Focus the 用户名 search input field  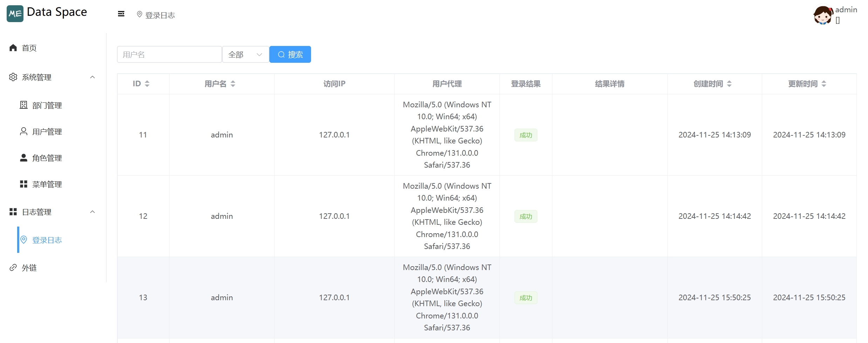169,55
